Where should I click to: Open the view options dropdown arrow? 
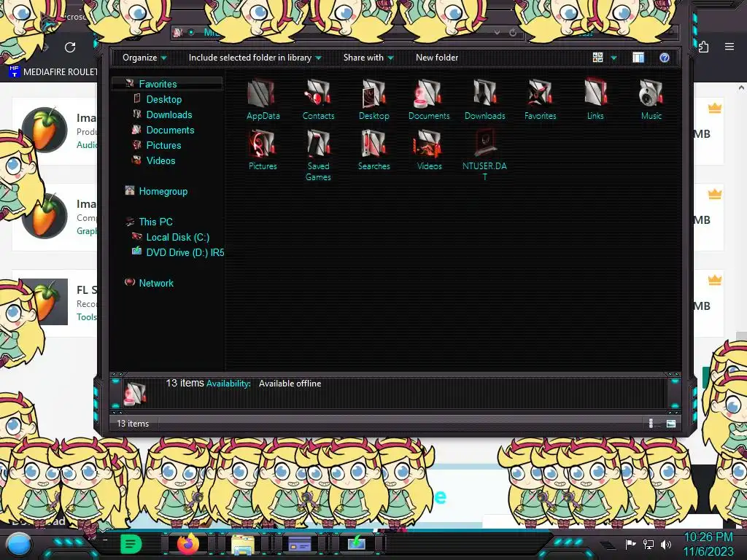(x=614, y=58)
